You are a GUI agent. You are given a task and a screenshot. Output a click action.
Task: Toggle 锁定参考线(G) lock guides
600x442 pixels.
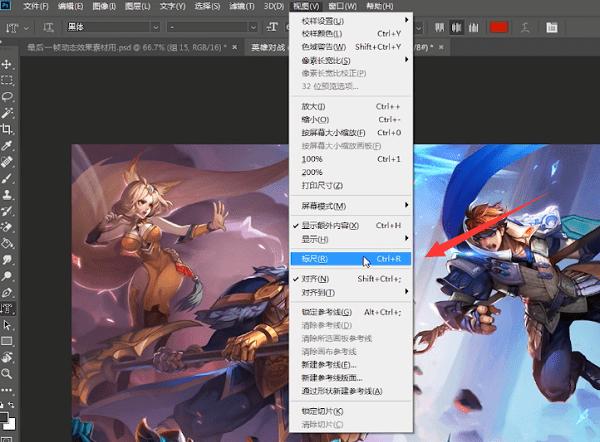[x=350, y=312]
